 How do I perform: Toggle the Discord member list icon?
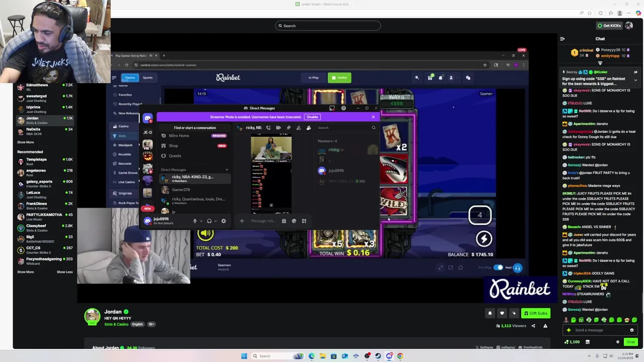pos(308,128)
